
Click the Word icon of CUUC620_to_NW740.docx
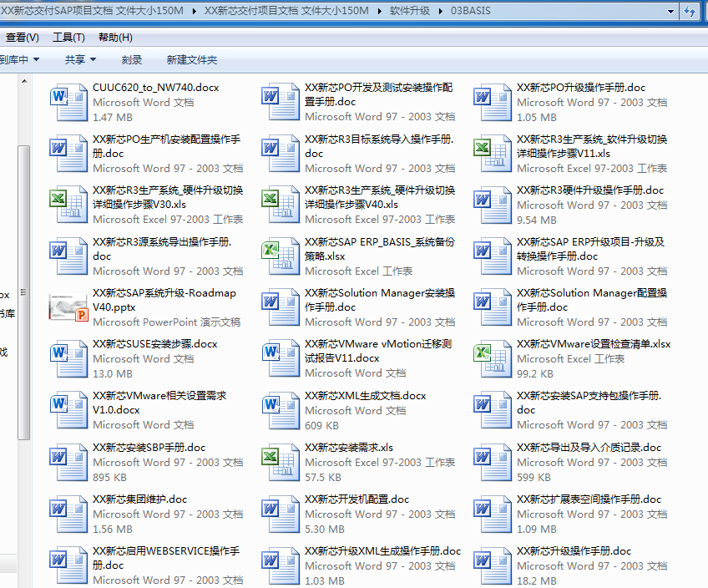[68, 102]
